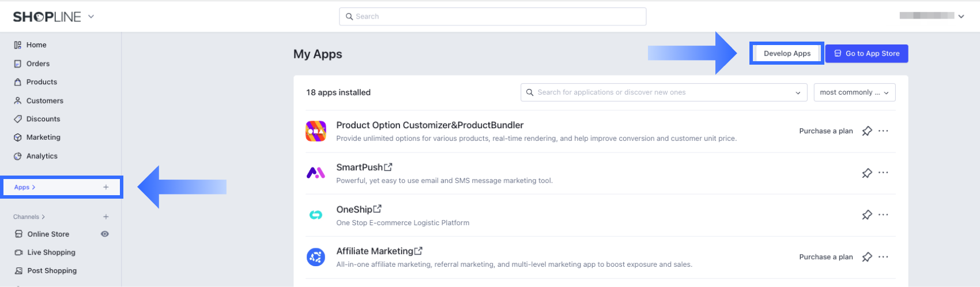Pin the Affiliate Marketing app
Screen dimensions: 980x287
[x=866, y=257]
